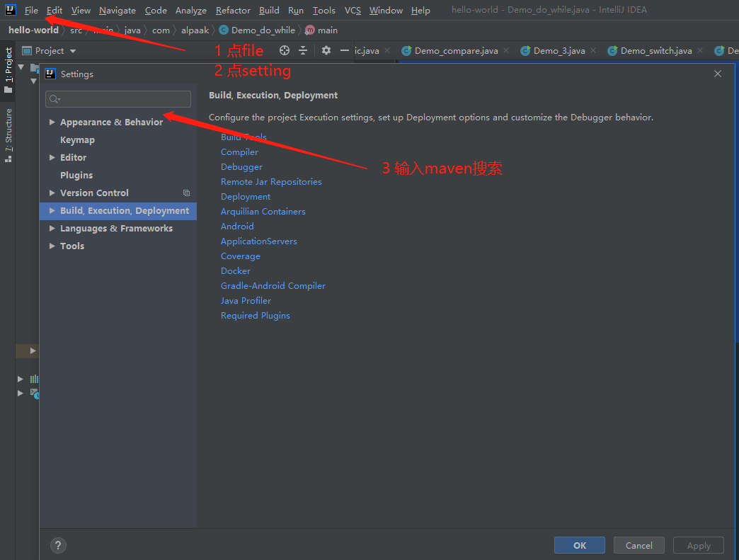Open the View menu
Screen dimensions: 739x560
[x=81, y=10]
